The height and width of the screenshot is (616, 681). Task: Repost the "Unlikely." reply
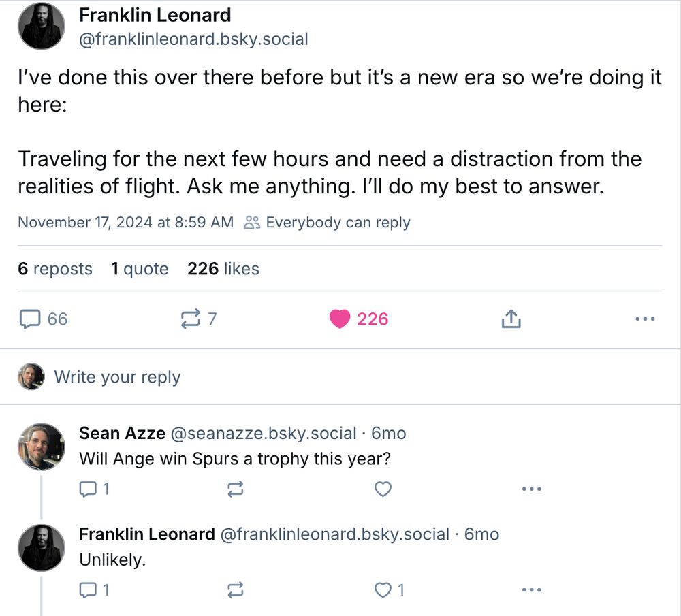point(236,590)
